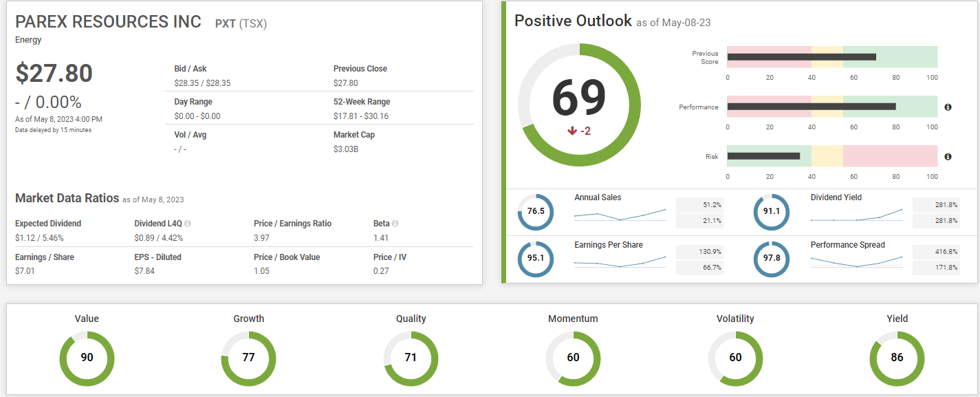Click the Dividend L4Q value $0.89 / 4.42%

pos(159,238)
